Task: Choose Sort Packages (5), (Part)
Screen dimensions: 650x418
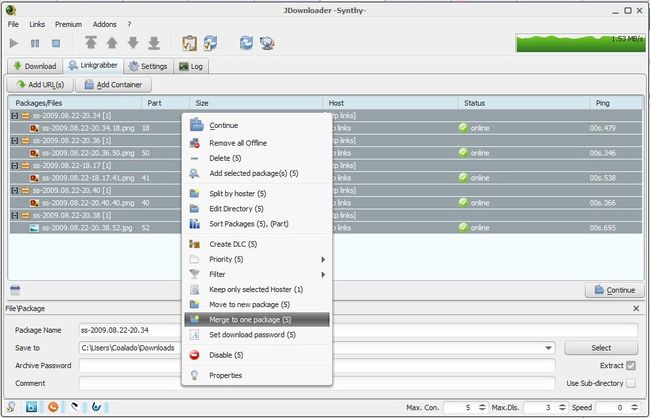Action: (257, 224)
